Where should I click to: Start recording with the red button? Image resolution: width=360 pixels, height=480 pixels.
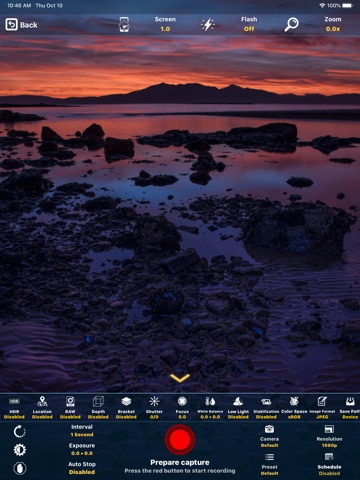[x=180, y=439]
